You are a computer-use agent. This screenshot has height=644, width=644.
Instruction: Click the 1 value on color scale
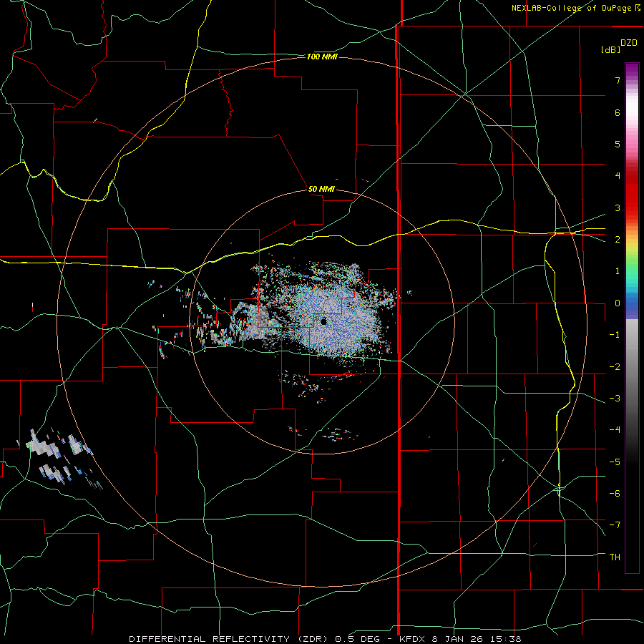[618, 271]
